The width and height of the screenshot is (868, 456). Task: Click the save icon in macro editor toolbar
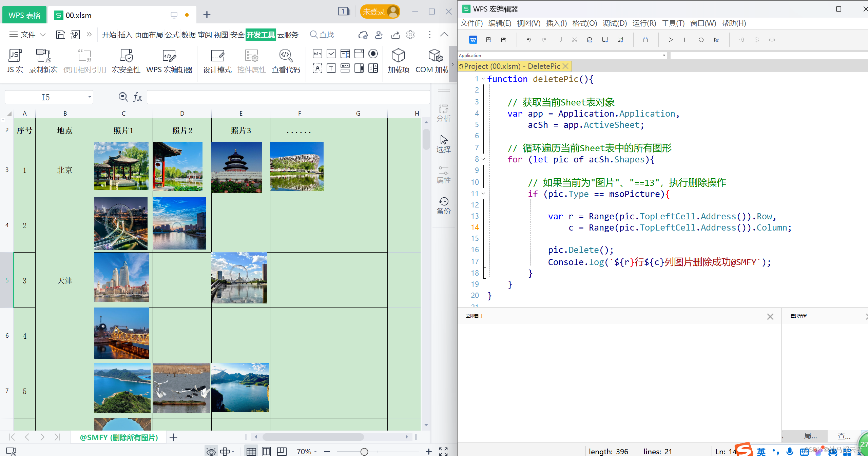pos(504,40)
